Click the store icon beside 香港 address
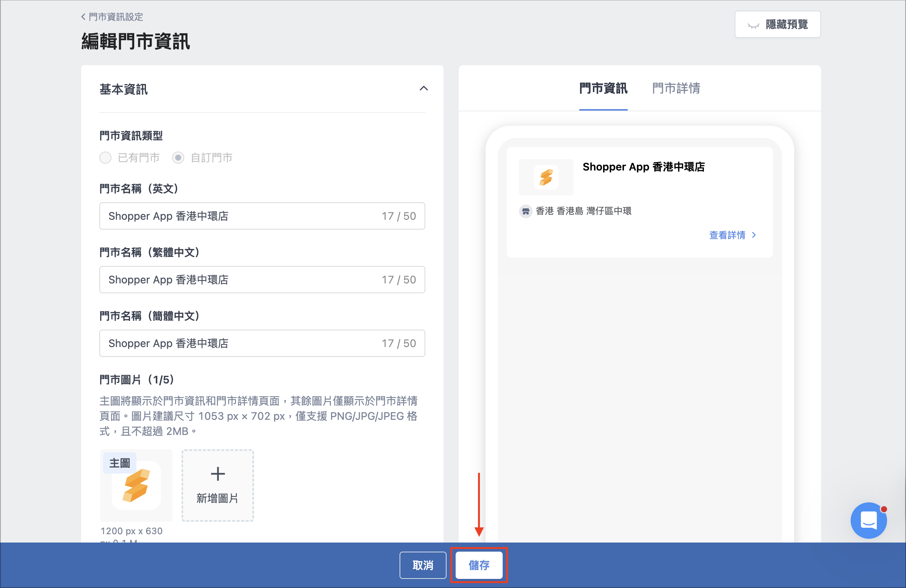This screenshot has height=588, width=906. (x=525, y=211)
